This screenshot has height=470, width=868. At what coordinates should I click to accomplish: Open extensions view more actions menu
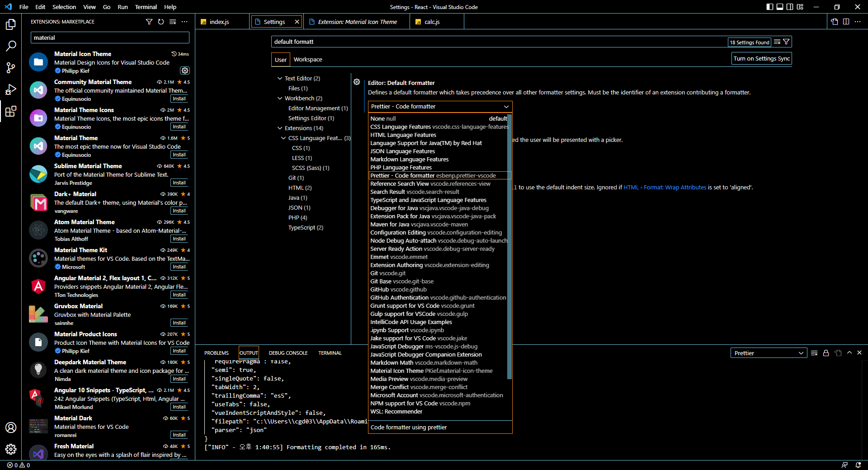pyautogui.click(x=184, y=22)
